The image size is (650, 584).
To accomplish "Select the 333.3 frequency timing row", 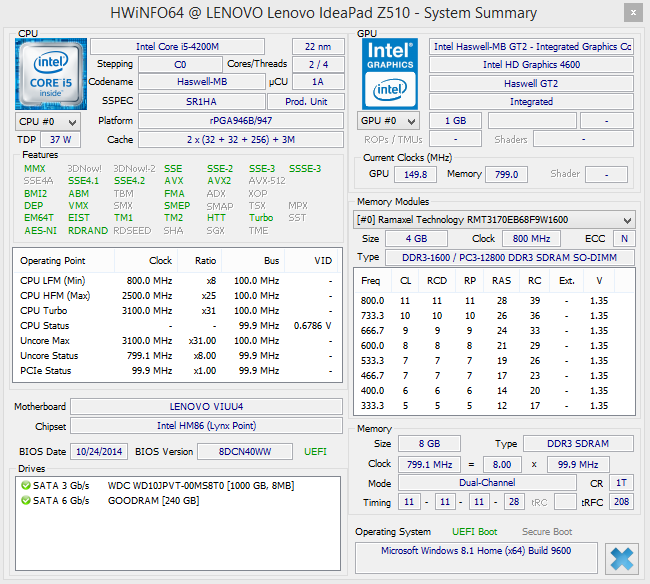I will [493, 405].
